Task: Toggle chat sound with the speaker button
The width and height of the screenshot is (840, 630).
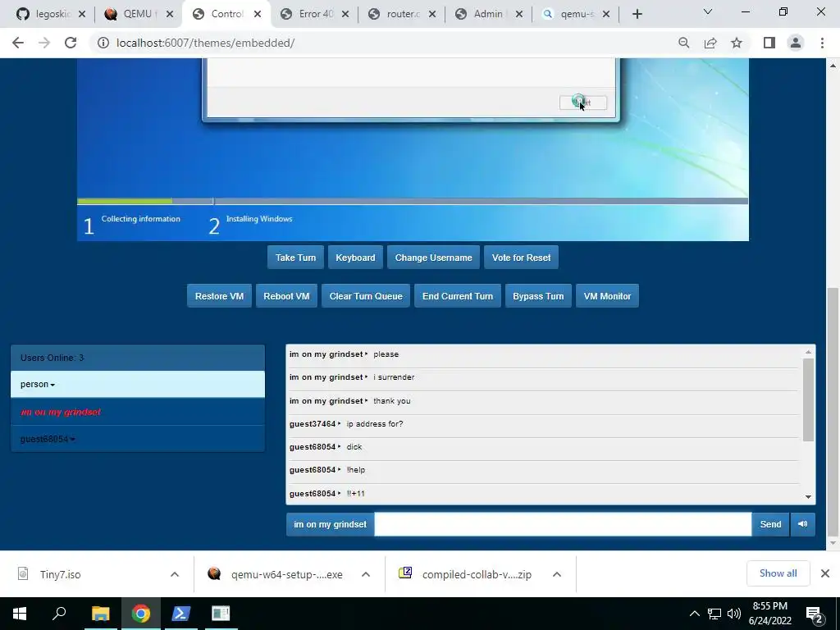Action: point(802,524)
